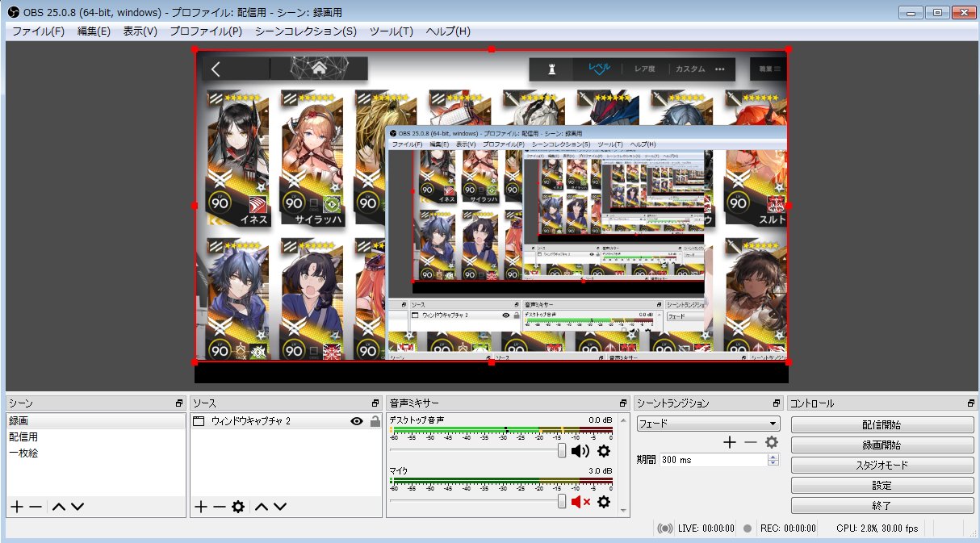Open the ツール(T) menu in the top menu bar
This screenshot has width=980, height=543.
(x=391, y=31)
